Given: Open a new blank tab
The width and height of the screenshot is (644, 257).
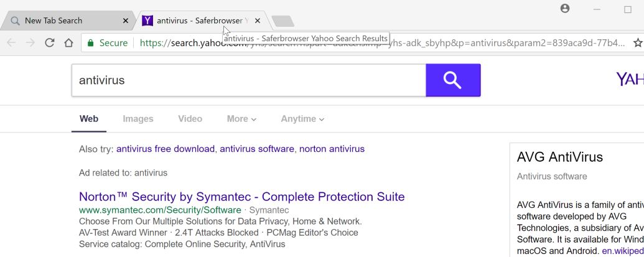Looking at the screenshot, I should [x=283, y=21].
